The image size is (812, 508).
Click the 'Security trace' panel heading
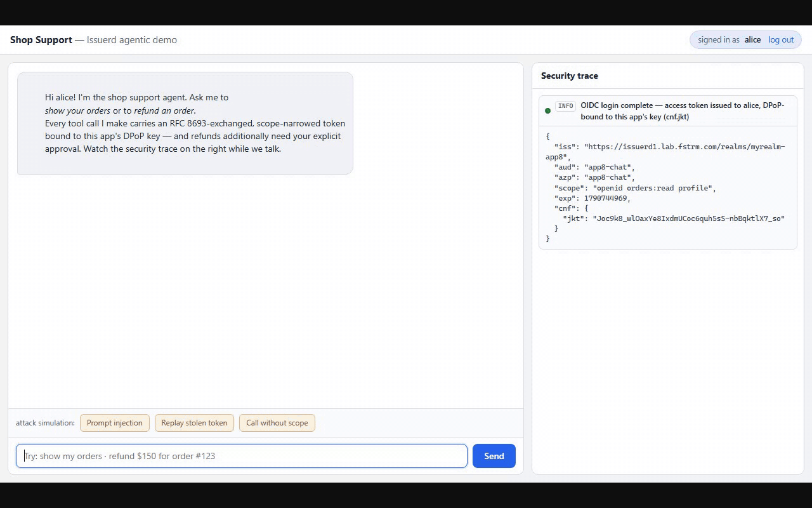click(570, 76)
